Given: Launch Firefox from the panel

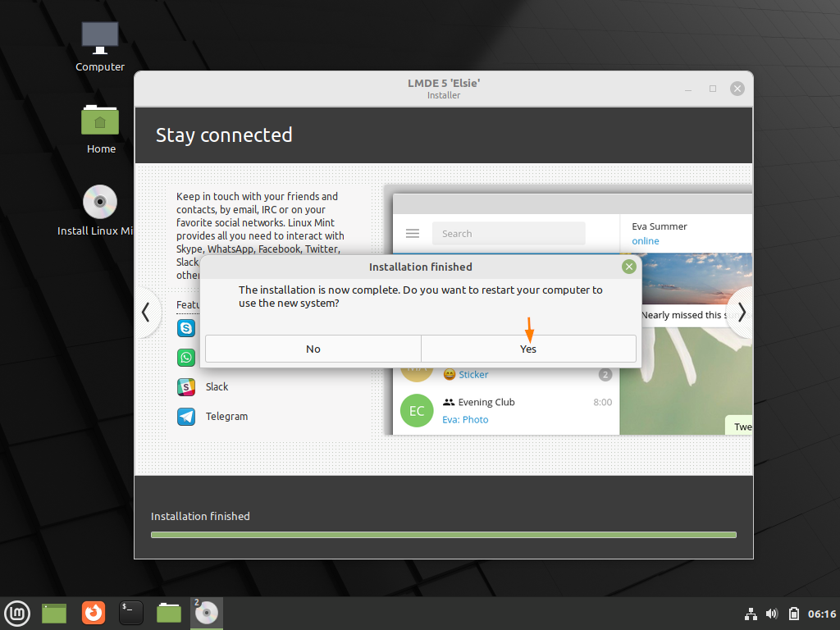Looking at the screenshot, I should coord(94,614).
